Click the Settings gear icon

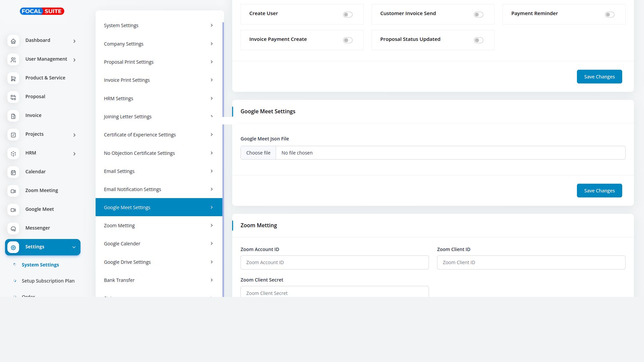point(13,247)
